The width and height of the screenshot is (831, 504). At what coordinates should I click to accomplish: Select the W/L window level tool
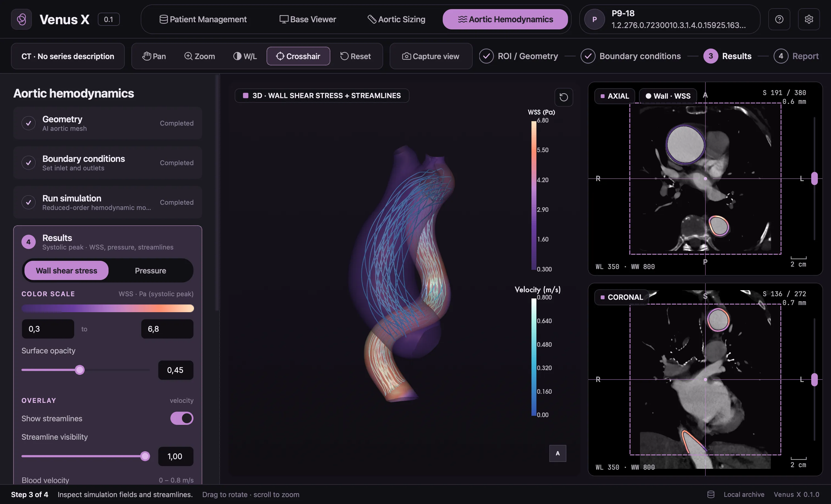tap(245, 56)
